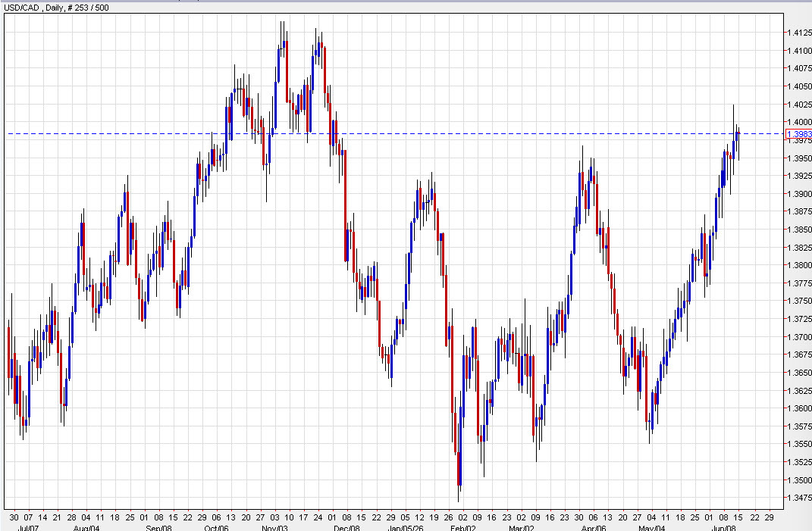Click the 1.3550 price axis label

pos(799,445)
